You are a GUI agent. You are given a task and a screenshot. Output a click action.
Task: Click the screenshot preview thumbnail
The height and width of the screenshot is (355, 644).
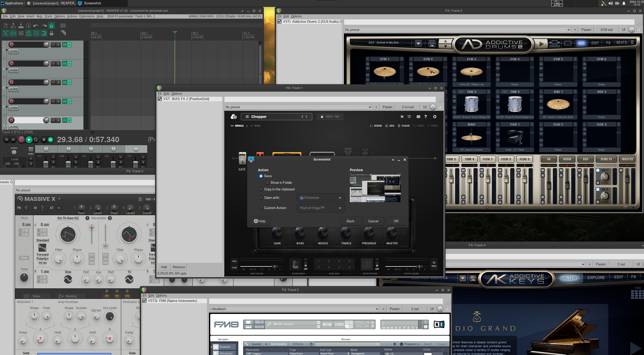click(x=375, y=188)
